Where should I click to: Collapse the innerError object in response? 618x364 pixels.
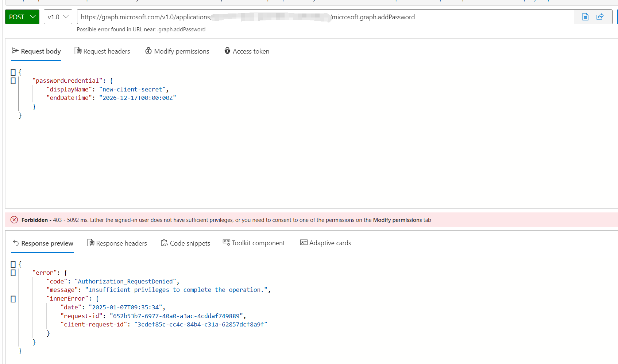[13, 299]
